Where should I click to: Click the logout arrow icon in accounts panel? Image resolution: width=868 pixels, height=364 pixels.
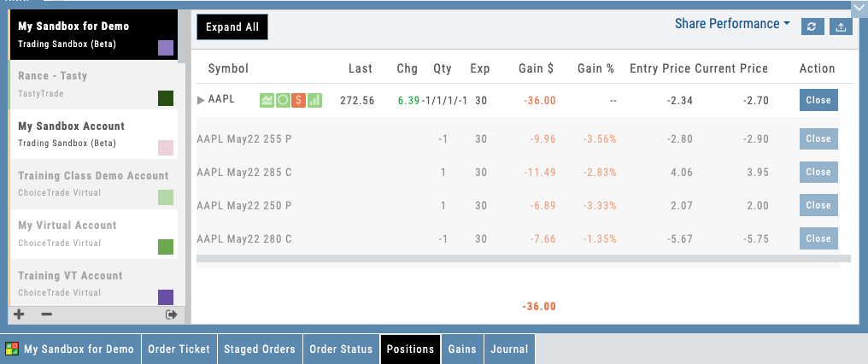click(171, 314)
